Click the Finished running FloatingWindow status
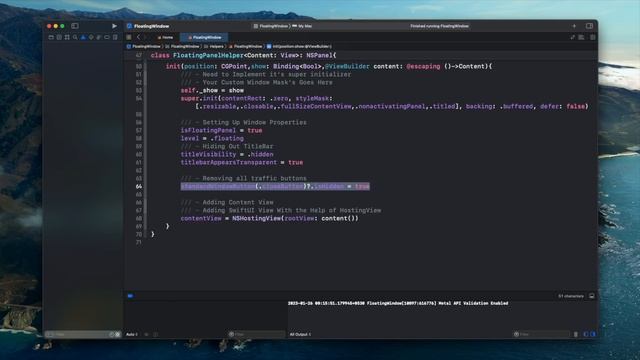The image size is (640, 360). [439, 26]
